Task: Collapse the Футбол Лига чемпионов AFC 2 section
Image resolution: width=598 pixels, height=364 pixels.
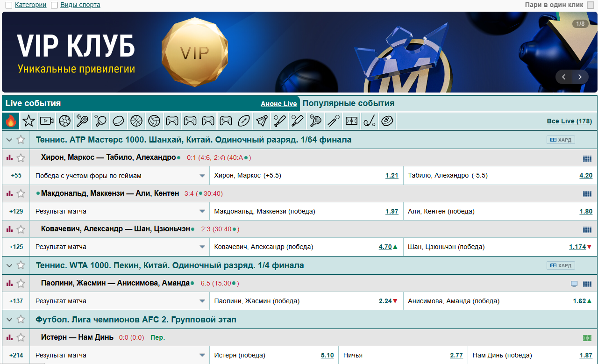Action: point(9,320)
